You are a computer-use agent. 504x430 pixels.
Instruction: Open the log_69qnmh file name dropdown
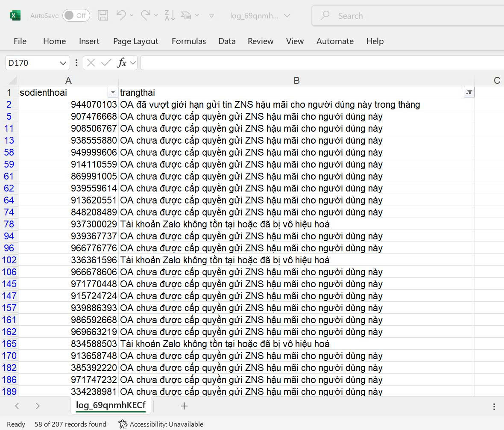(x=287, y=16)
